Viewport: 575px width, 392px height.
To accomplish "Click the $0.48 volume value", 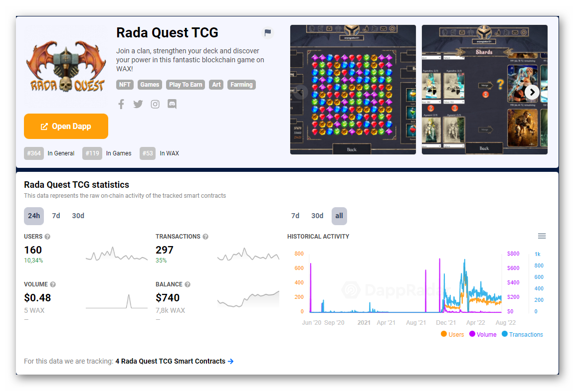I will coord(37,298).
